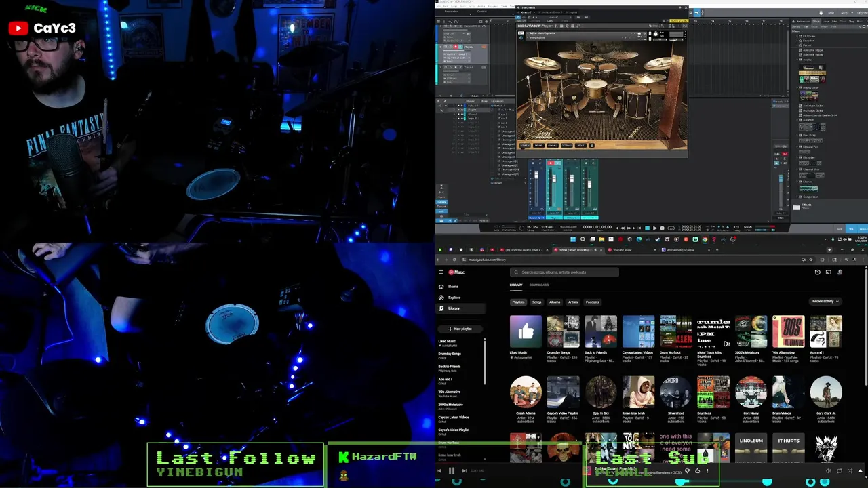Toggle record arm on highlighted mixer channel

(x=551, y=163)
